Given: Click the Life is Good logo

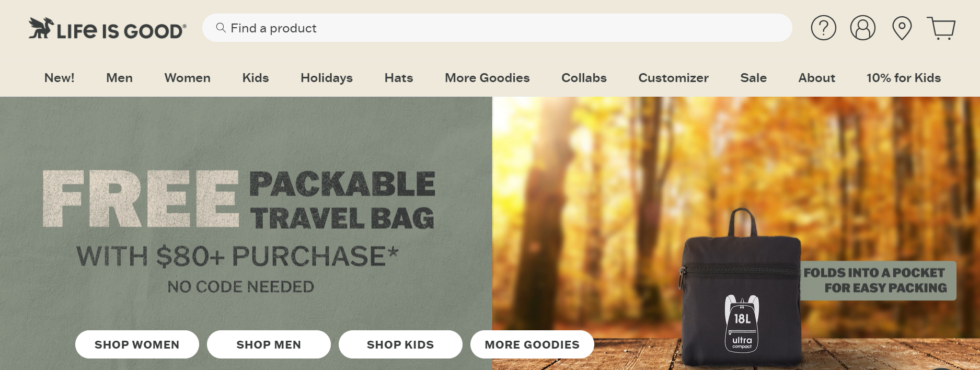Looking at the screenshot, I should [107, 29].
